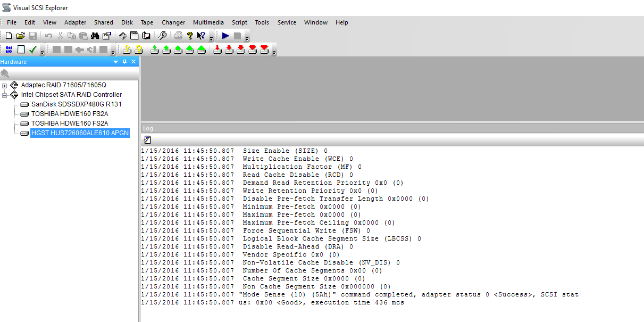This screenshot has width=644, height=322.
Task: Open the File menu
Action: pyautogui.click(x=12, y=22)
